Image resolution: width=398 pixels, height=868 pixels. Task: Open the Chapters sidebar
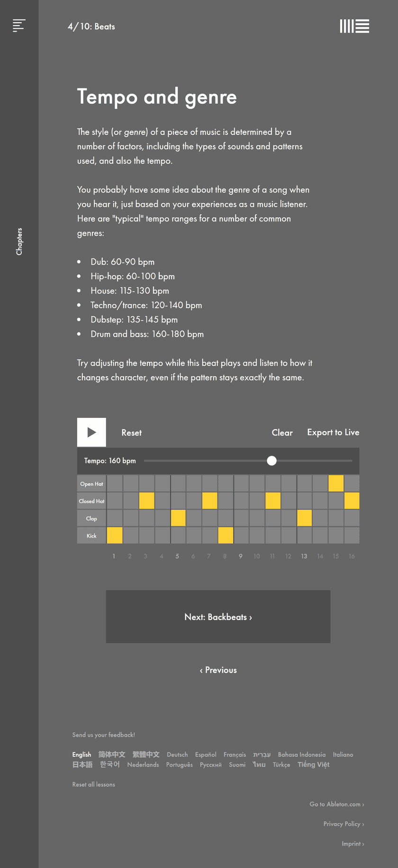click(x=19, y=240)
